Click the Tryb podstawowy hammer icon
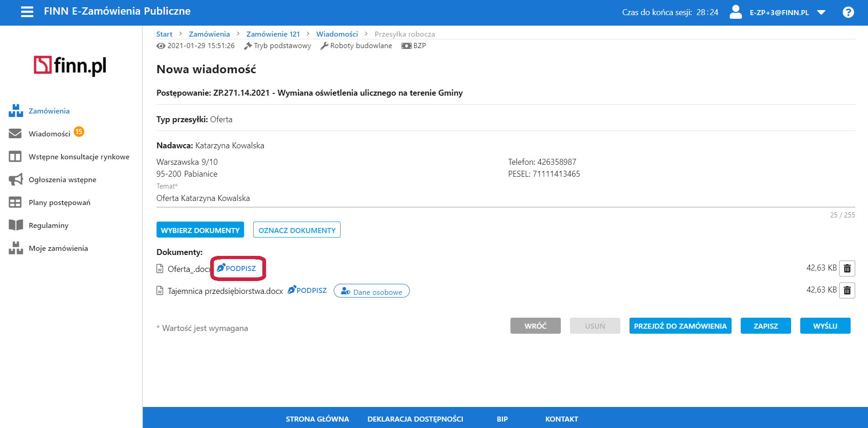The image size is (868, 428). tap(248, 46)
